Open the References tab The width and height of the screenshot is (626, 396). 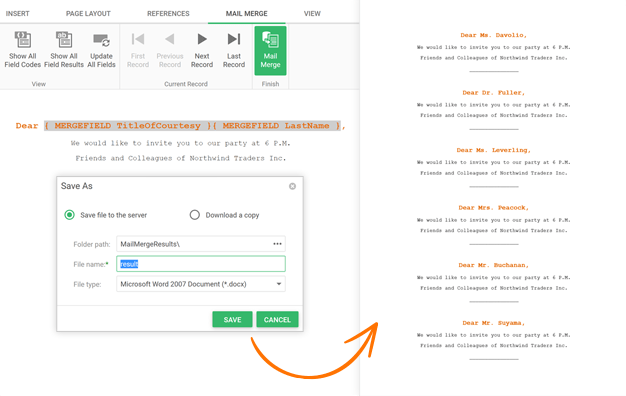click(x=168, y=14)
